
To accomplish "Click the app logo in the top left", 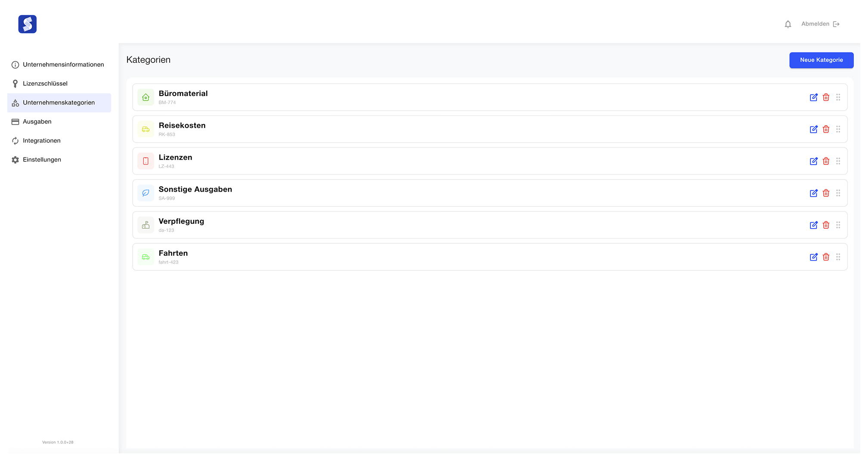I will (28, 24).
